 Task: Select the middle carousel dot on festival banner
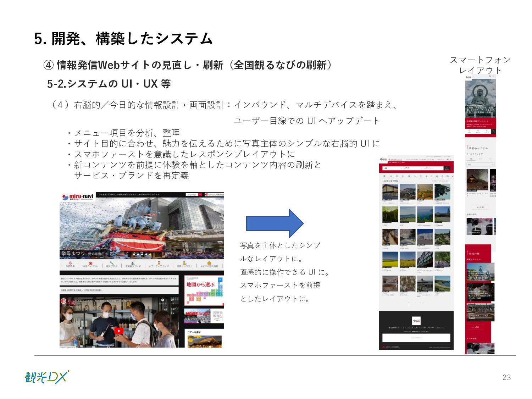click(x=142, y=254)
